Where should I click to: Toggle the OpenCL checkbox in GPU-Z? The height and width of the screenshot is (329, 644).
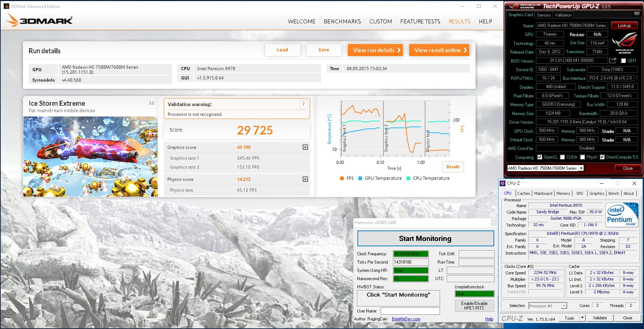tap(539, 157)
